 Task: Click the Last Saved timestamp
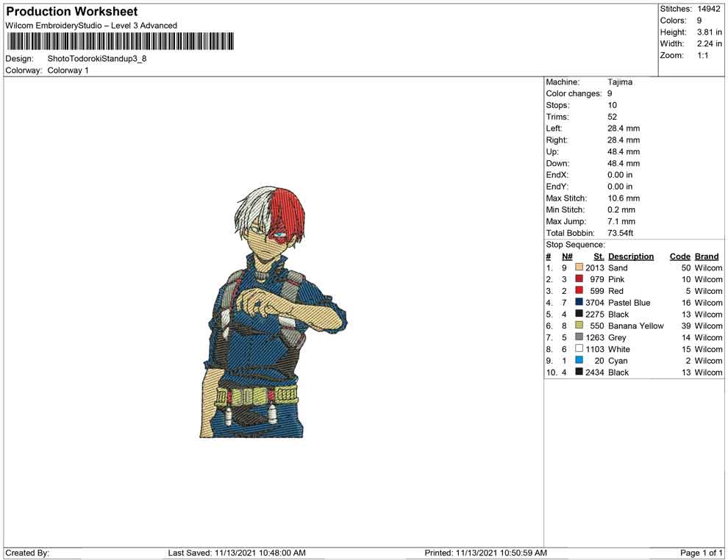[237, 553]
